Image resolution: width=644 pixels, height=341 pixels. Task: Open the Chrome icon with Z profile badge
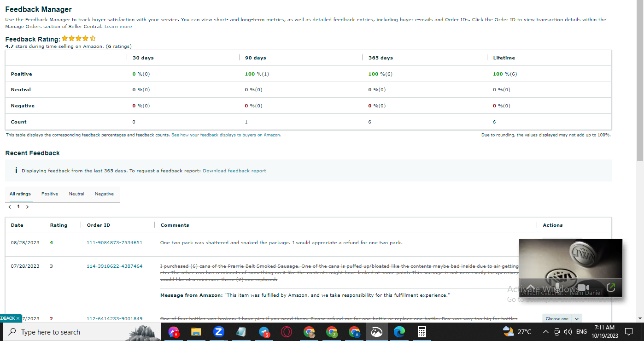[332, 332]
